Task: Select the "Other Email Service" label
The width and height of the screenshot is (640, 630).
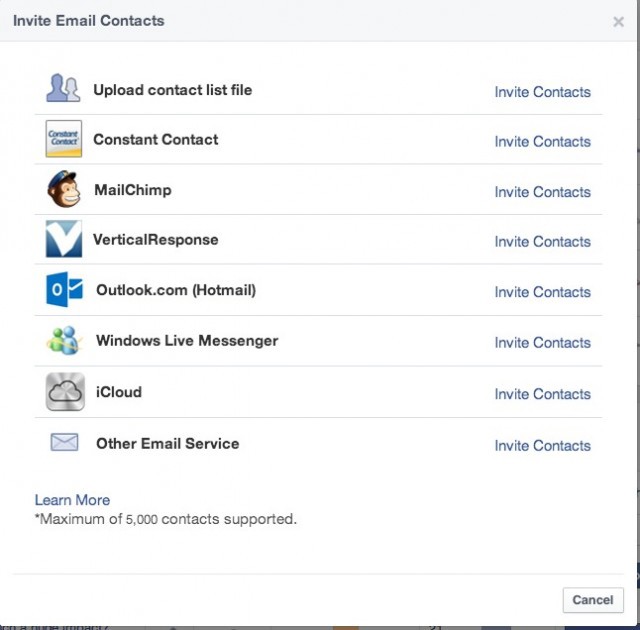Action: [x=167, y=444]
